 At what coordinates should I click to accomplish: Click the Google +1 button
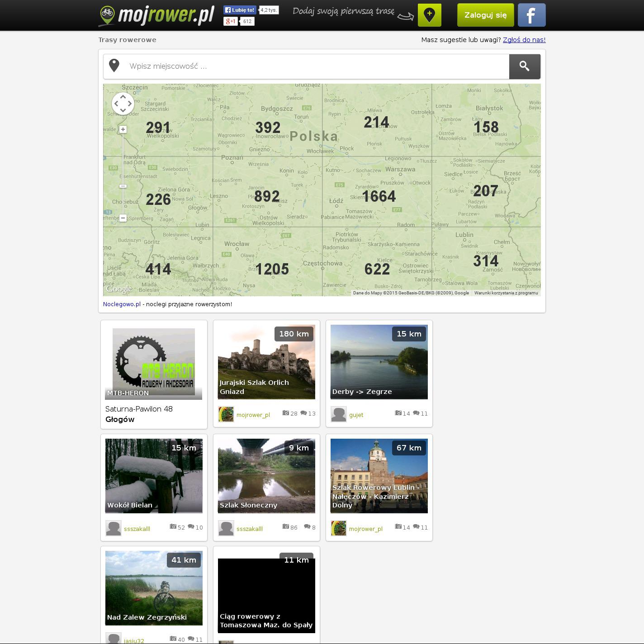click(231, 21)
